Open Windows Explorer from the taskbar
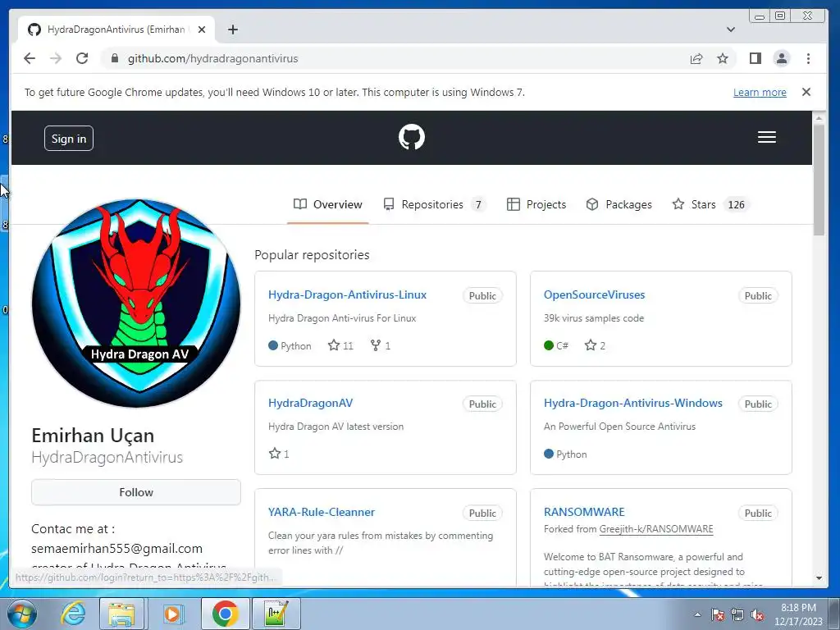Viewport: 840px width, 630px height. (x=121, y=614)
